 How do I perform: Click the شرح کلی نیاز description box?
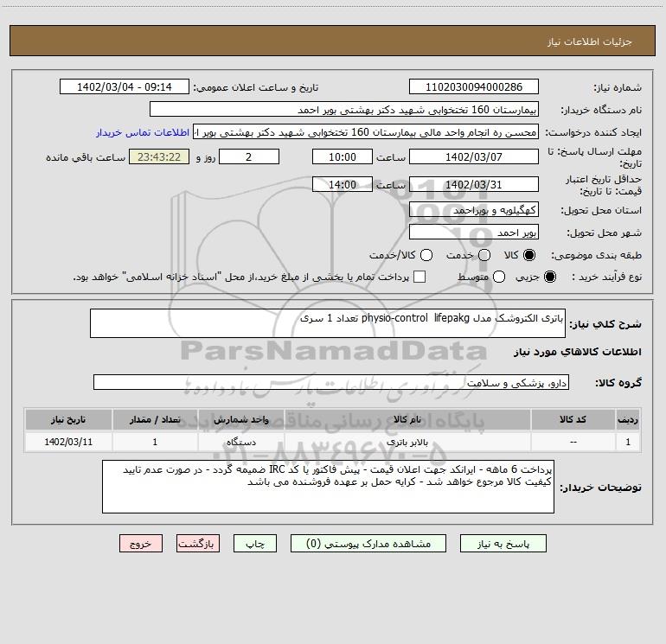[x=328, y=323]
